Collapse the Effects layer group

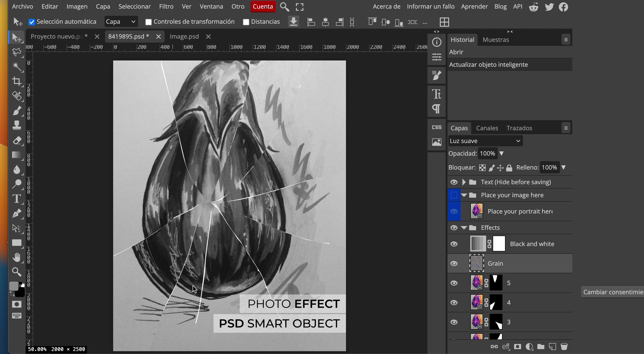(x=464, y=228)
